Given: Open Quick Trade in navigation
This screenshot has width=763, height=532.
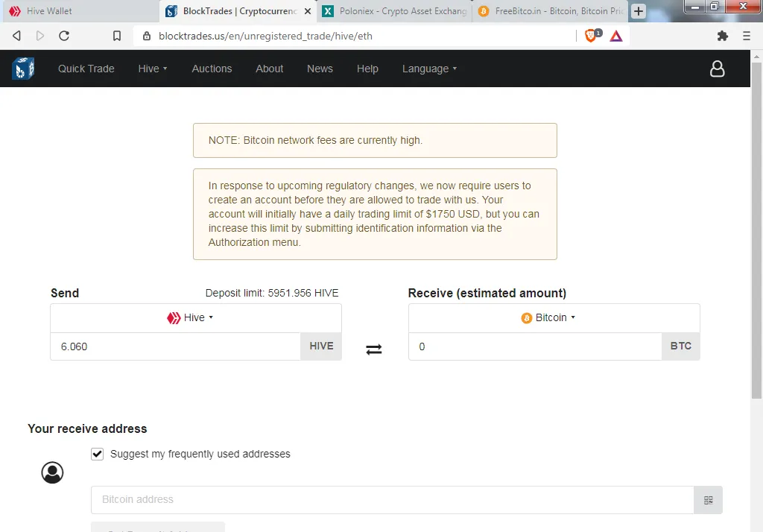Looking at the screenshot, I should [86, 69].
